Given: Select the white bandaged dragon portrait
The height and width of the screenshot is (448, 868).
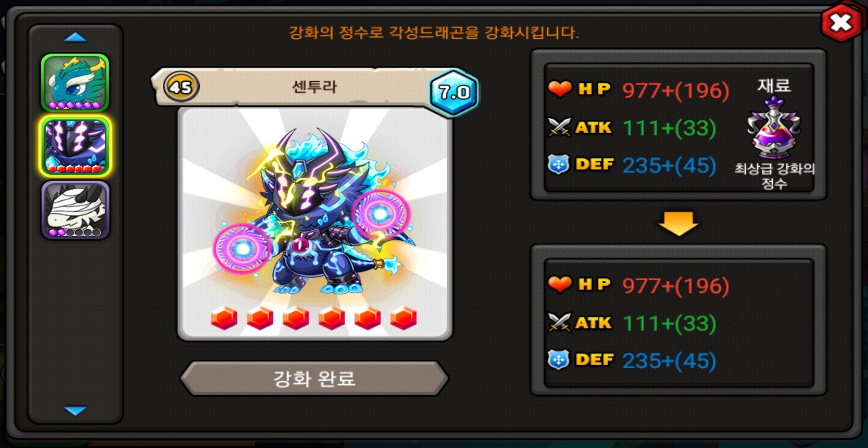Looking at the screenshot, I should 75,210.
